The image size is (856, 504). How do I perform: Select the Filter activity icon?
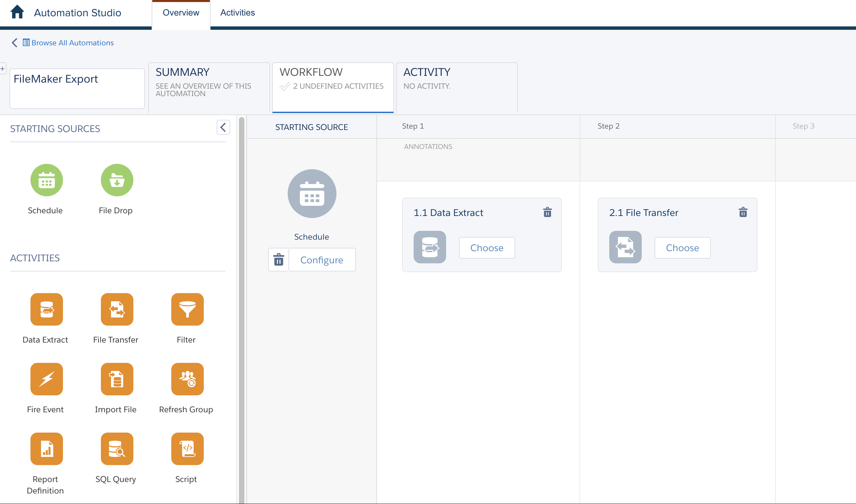pos(186,310)
